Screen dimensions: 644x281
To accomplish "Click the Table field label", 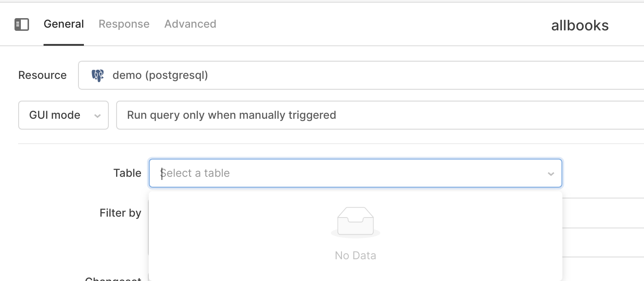I will pos(127,173).
